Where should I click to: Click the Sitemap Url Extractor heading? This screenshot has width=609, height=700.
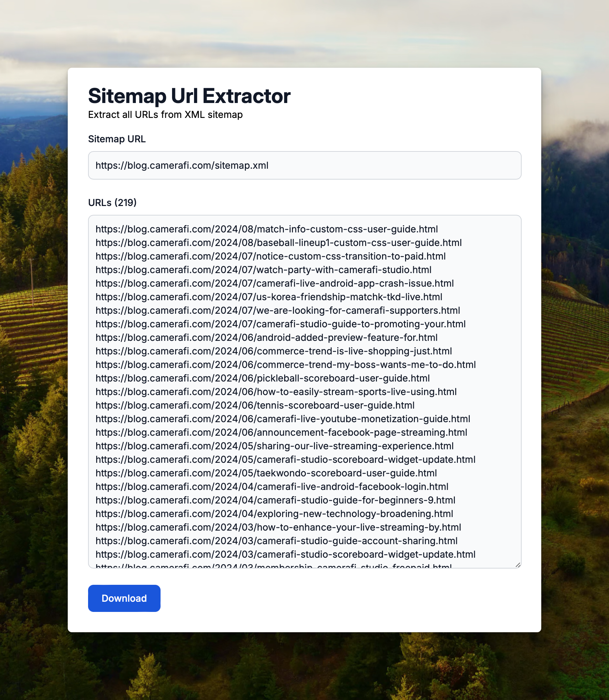[189, 96]
